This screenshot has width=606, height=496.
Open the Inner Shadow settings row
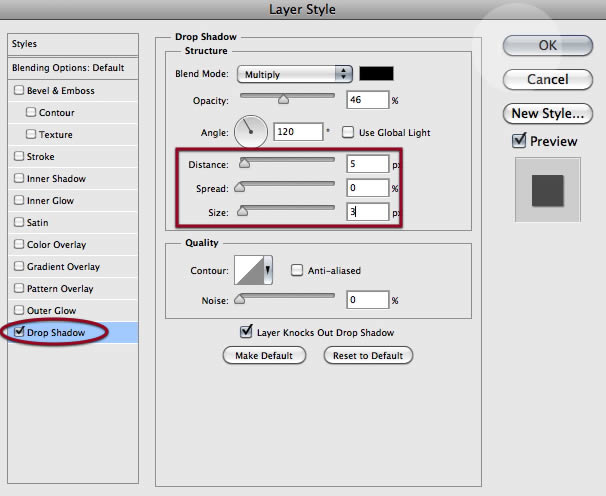pyautogui.click(x=73, y=179)
